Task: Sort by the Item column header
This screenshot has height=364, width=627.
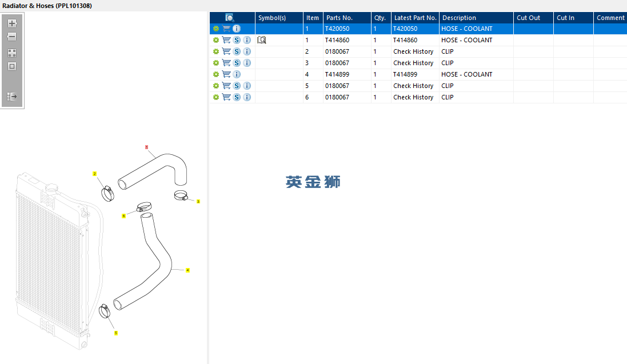Action: (x=313, y=18)
